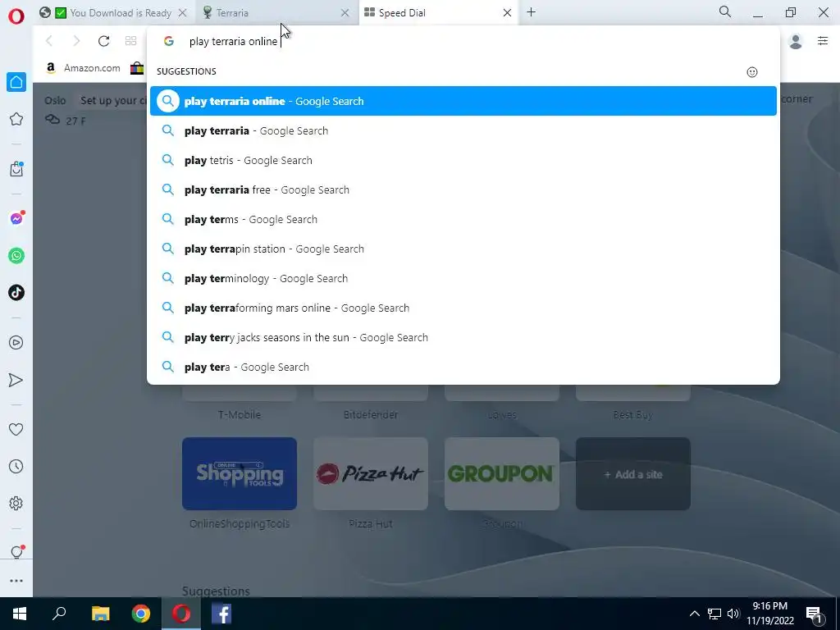
Task: Select suggestion play terms
Action: coord(463,219)
